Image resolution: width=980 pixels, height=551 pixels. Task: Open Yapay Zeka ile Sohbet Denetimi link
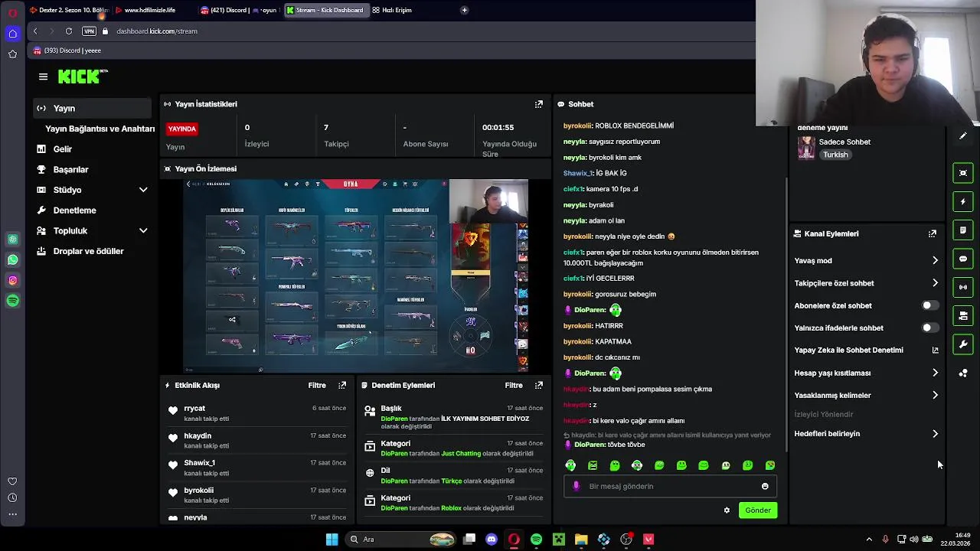pos(866,350)
